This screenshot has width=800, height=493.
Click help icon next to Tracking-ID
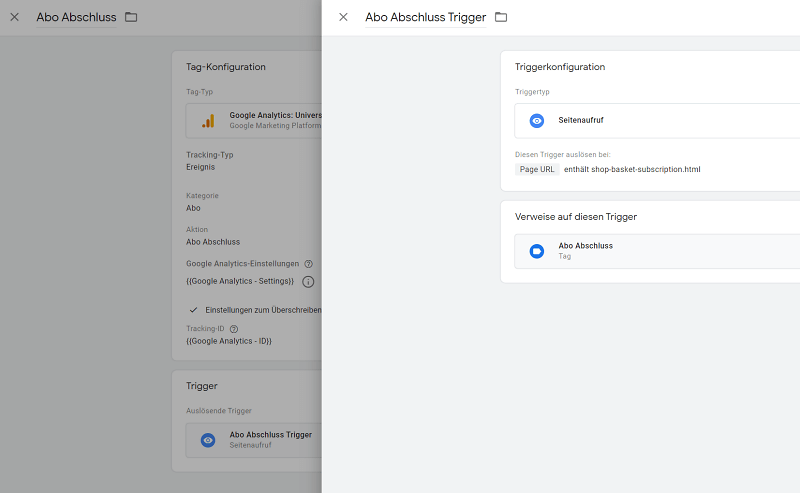coord(234,328)
